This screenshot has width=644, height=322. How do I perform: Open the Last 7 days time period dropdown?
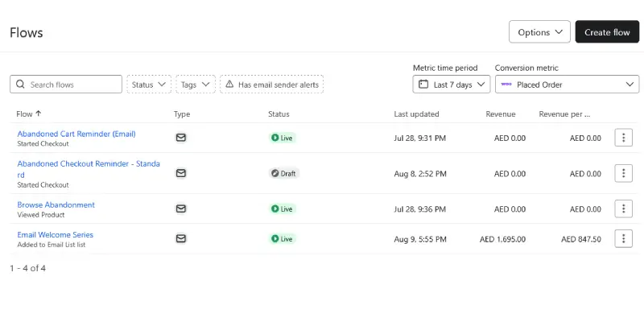pyautogui.click(x=451, y=85)
